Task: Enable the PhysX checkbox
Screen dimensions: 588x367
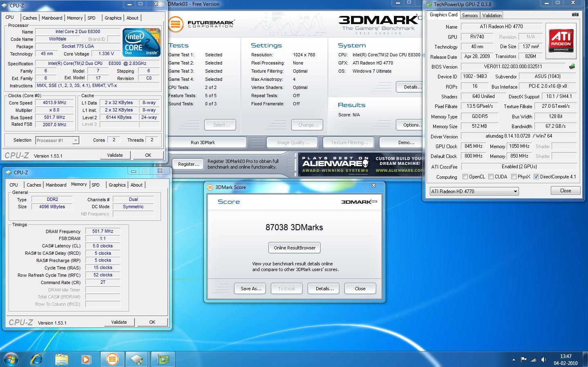Action: pos(514,177)
